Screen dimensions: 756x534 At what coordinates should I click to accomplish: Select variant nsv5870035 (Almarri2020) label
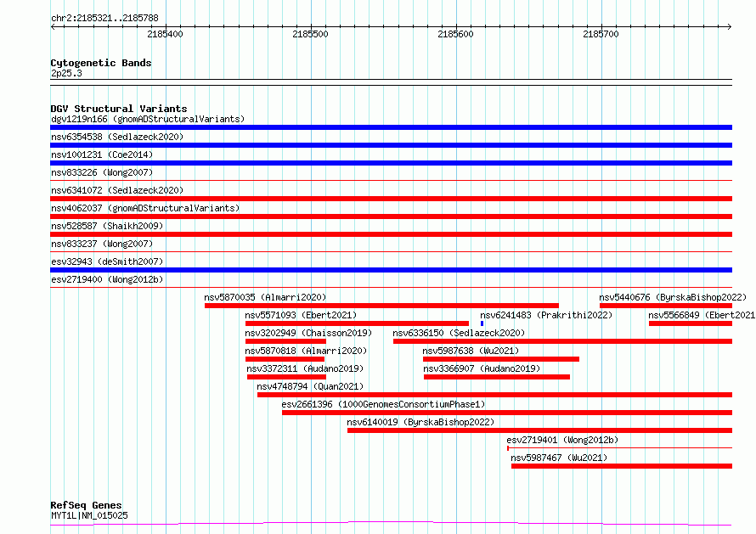click(265, 297)
